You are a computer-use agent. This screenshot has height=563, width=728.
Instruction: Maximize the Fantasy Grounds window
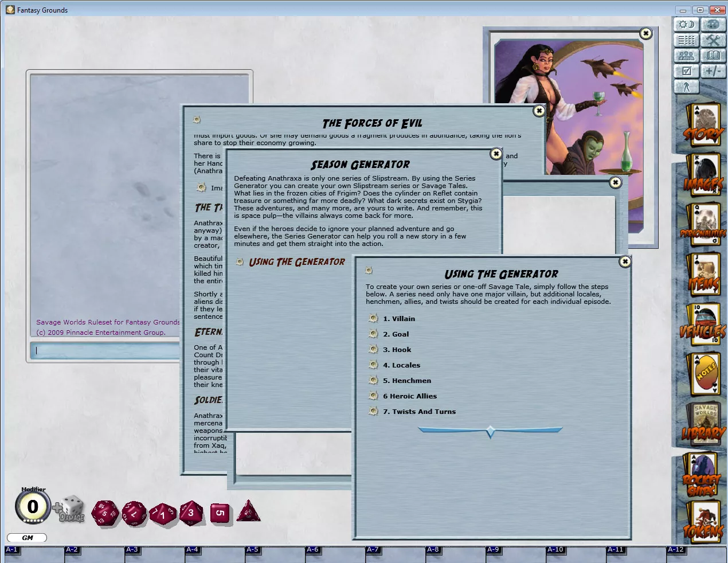700,10
